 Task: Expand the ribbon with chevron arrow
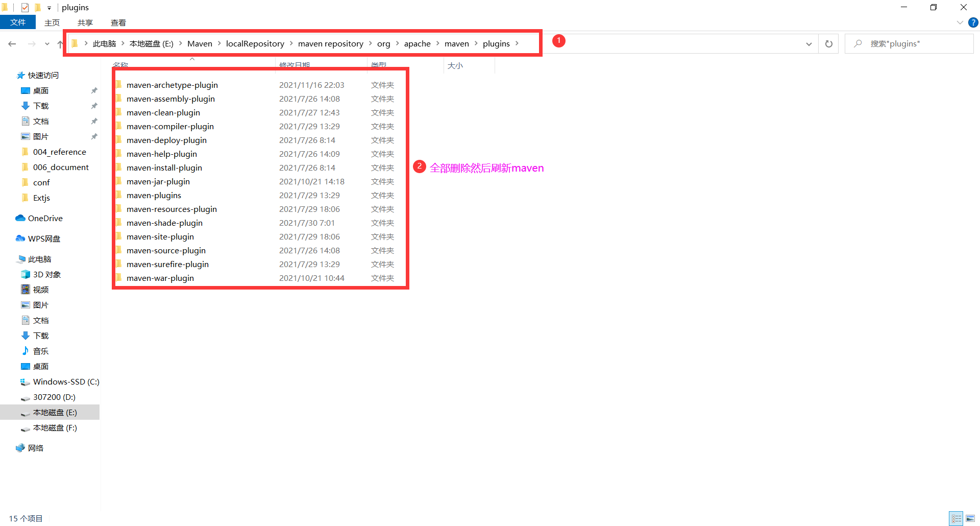960,22
